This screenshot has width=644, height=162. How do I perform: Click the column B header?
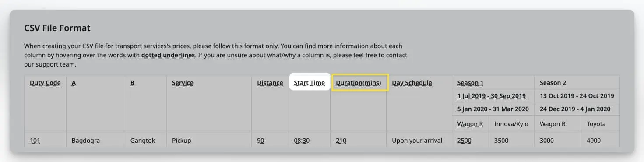click(132, 83)
